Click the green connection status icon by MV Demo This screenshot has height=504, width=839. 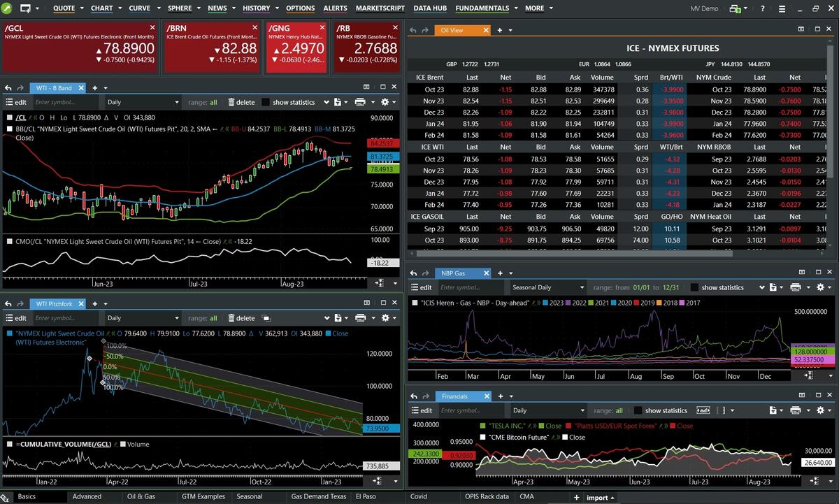pos(734,8)
